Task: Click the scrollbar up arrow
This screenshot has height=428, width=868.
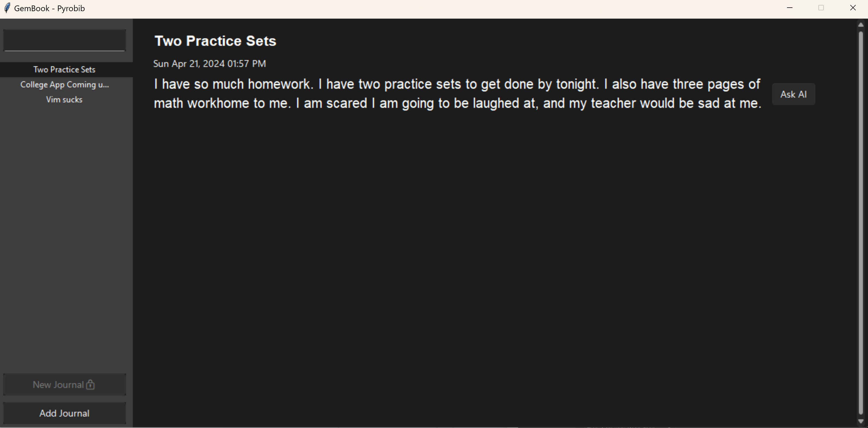Action: pos(861,25)
